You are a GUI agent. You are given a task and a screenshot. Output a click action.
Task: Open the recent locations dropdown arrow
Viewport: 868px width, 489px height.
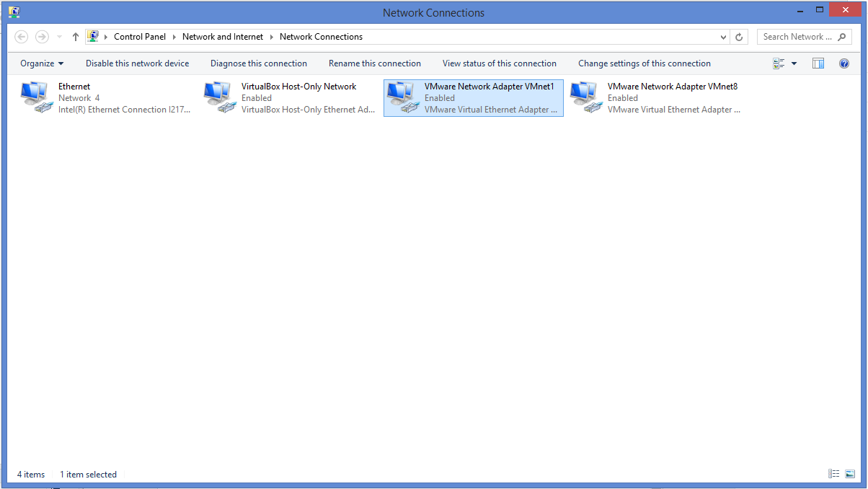pyautogui.click(x=60, y=37)
